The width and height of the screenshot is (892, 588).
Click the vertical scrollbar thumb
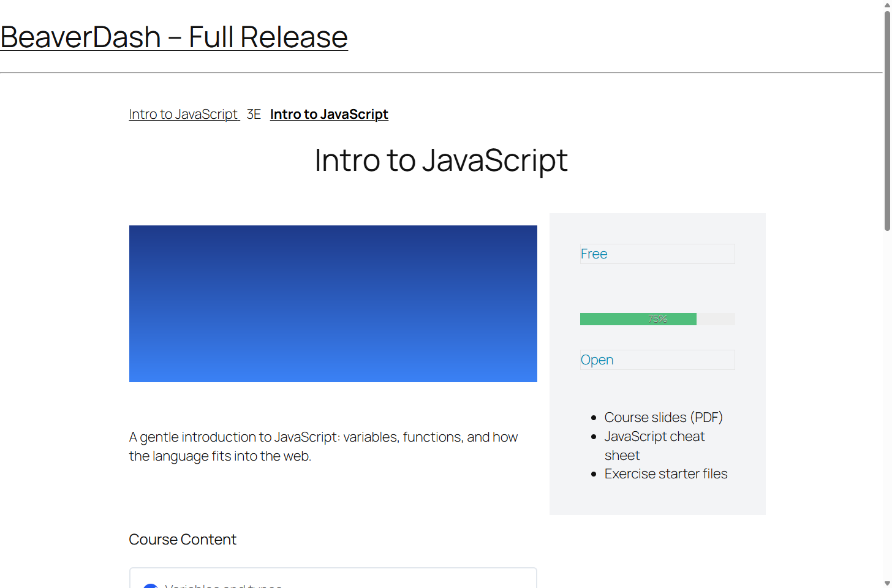887,120
